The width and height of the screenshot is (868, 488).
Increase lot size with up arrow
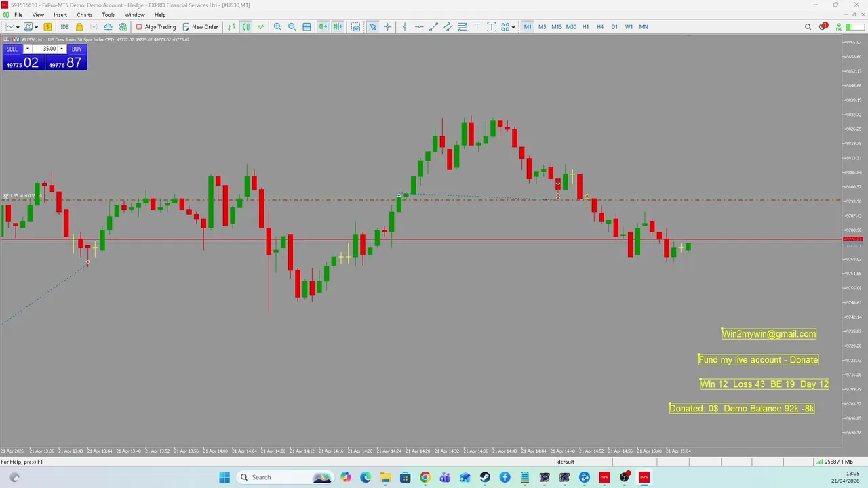[62, 49]
